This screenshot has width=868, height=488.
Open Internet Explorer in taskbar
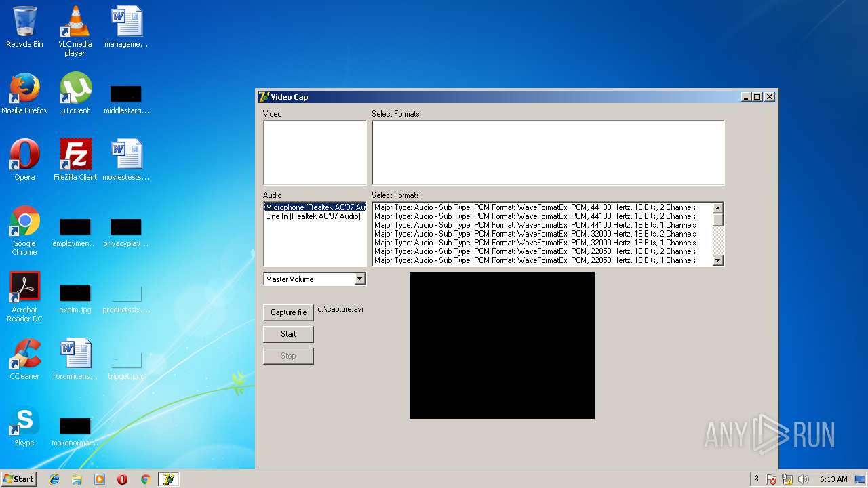(x=54, y=479)
